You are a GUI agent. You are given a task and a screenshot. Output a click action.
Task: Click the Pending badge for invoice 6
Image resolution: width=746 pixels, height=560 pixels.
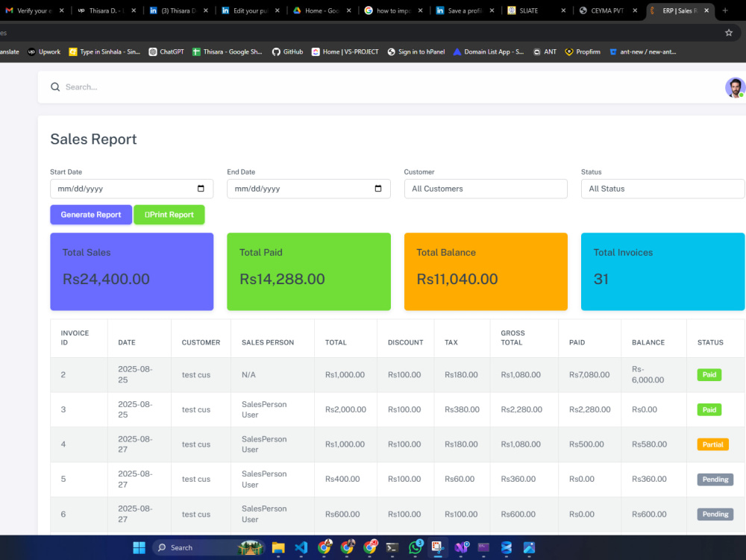715,514
